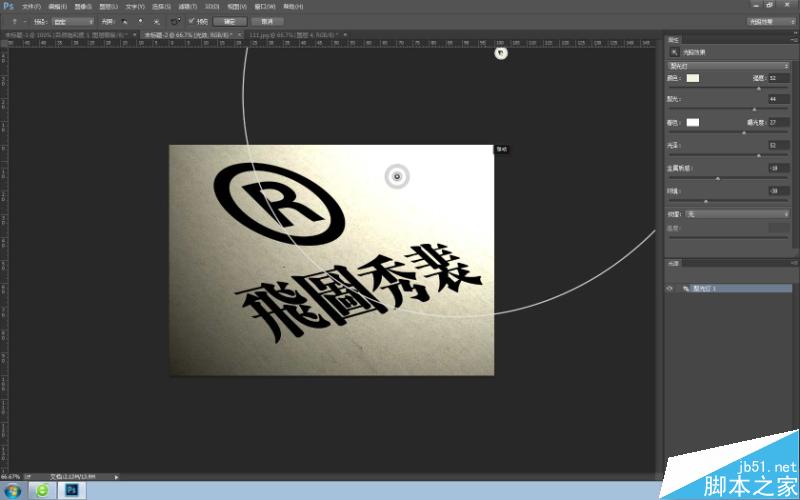Open the light type dropdown in properties
800x500 pixels.
click(x=728, y=66)
